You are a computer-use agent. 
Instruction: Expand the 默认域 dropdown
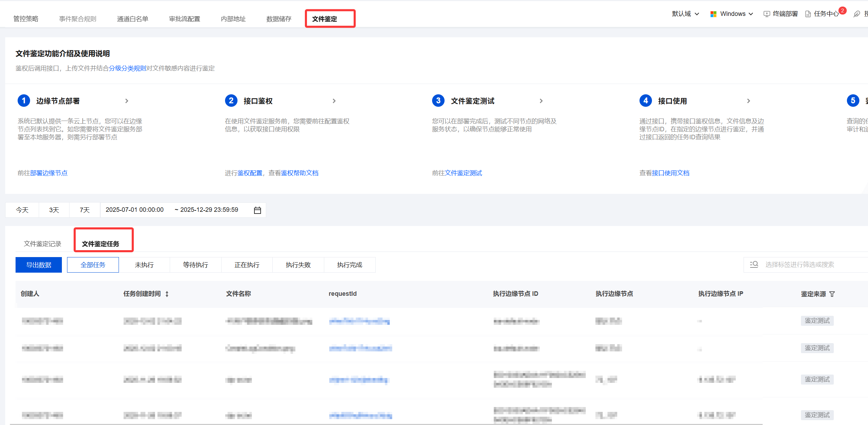click(x=685, y=14)
